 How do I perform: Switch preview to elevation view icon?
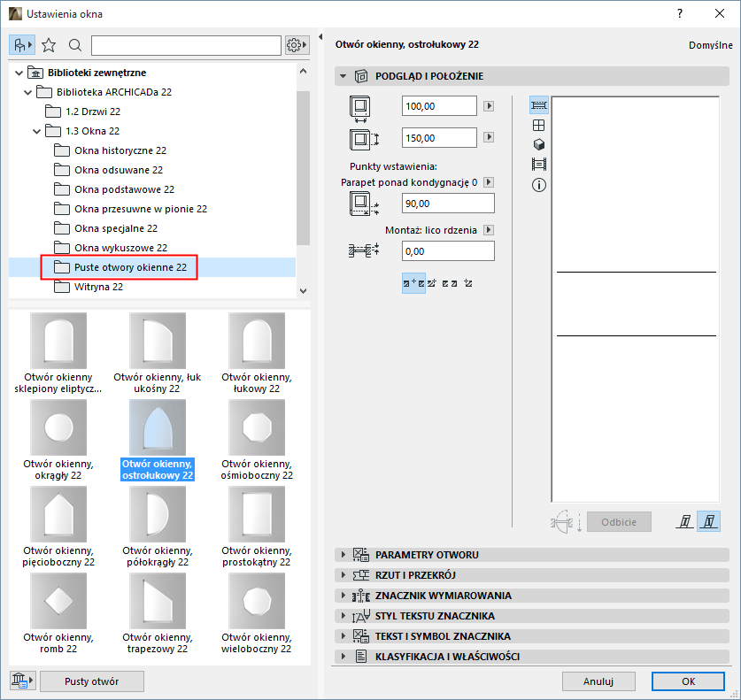[x=539, y=125]
